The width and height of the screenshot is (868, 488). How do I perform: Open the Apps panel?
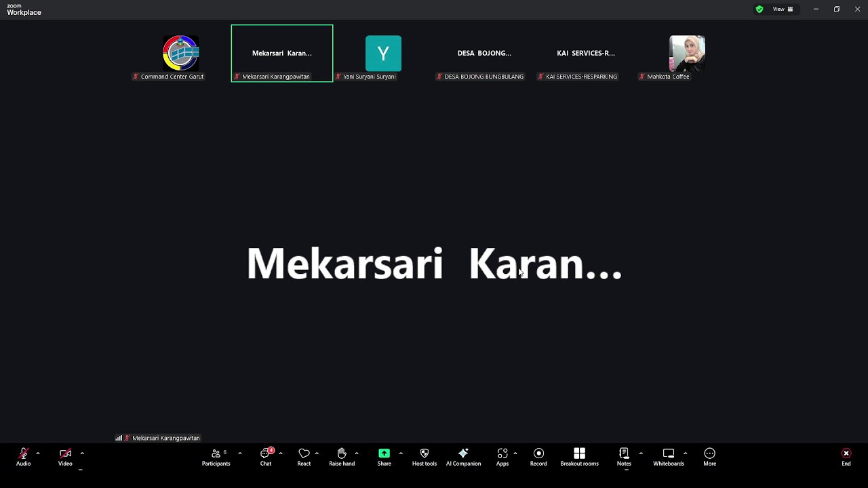[502, 457]
